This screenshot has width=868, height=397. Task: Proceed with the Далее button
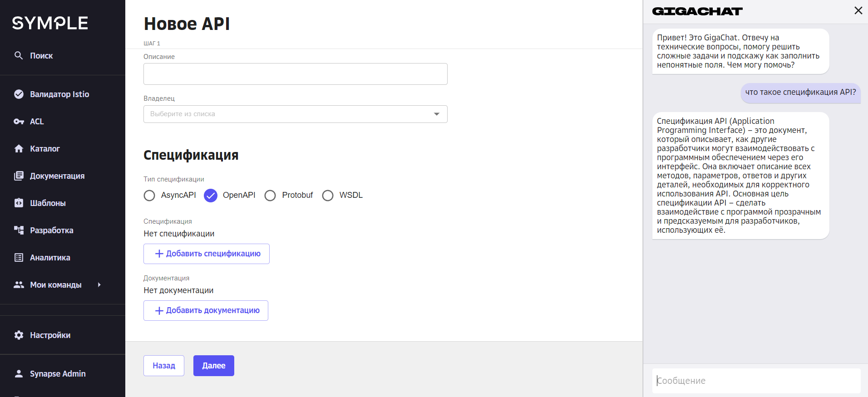[214, 366]
